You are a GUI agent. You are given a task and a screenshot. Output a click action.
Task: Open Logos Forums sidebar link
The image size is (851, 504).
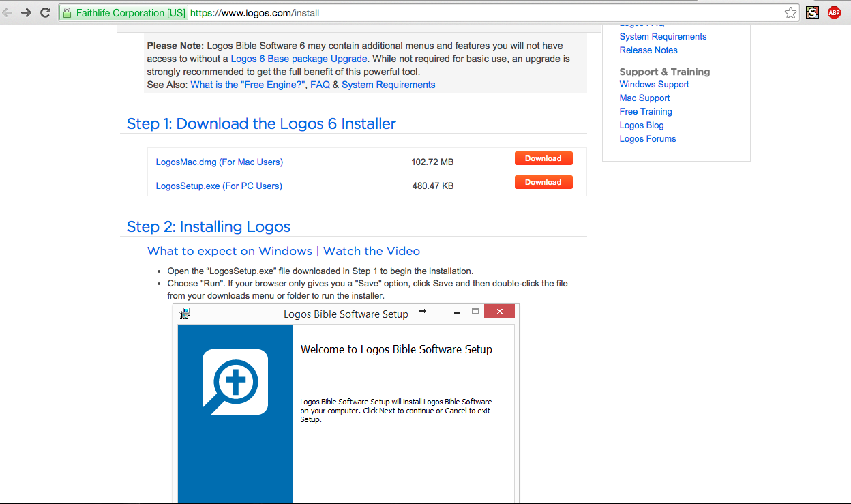coord(648,138)
